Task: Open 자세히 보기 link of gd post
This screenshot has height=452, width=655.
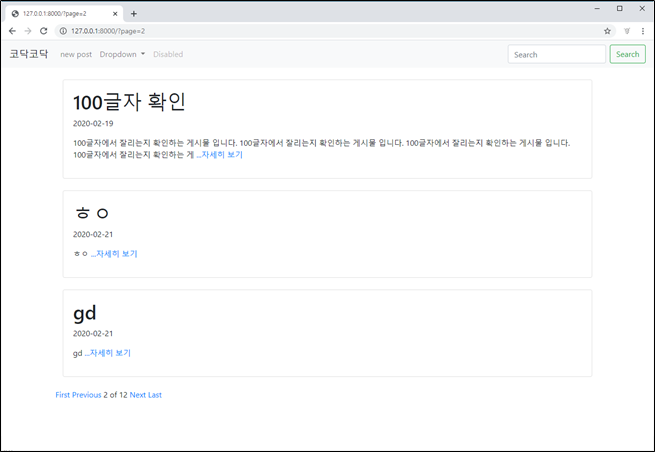Action: (108, 353)
